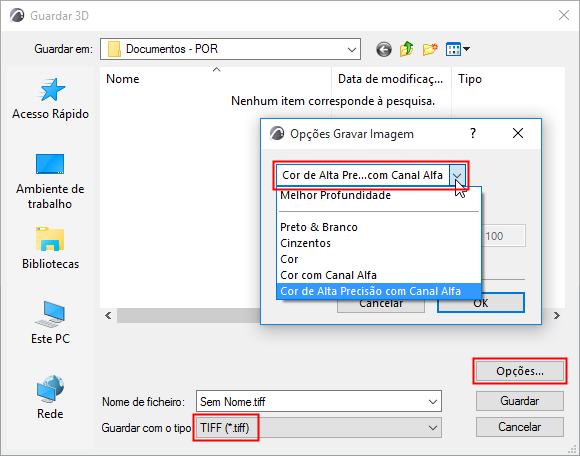Click the help question mark
The width and height of the screenshot is (580, 456).
pyautogui.click(x=473, y=133)
